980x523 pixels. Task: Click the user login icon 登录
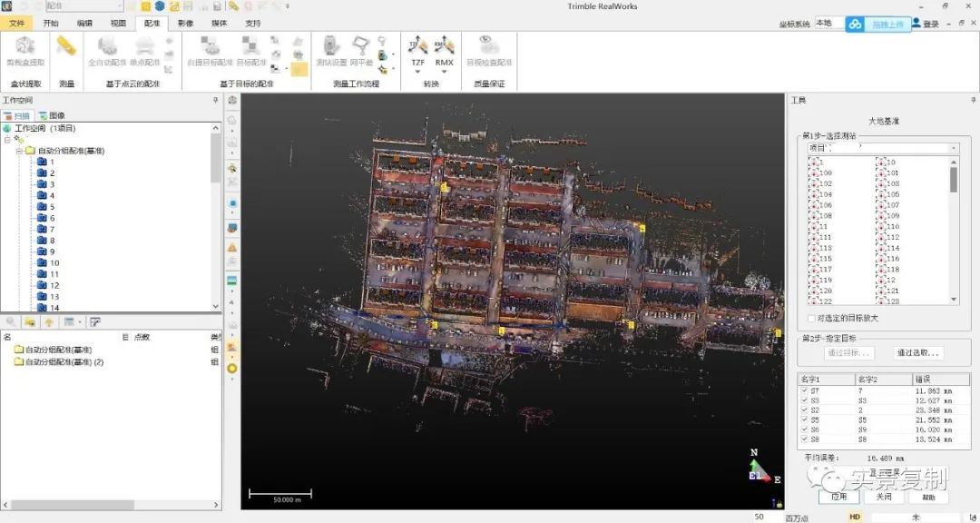click(925, 24)
